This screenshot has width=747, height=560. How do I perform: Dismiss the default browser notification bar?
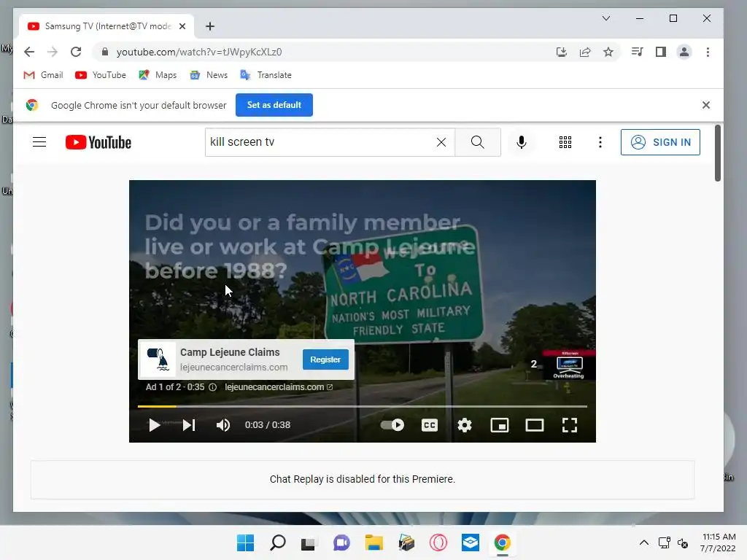[706, 105]
